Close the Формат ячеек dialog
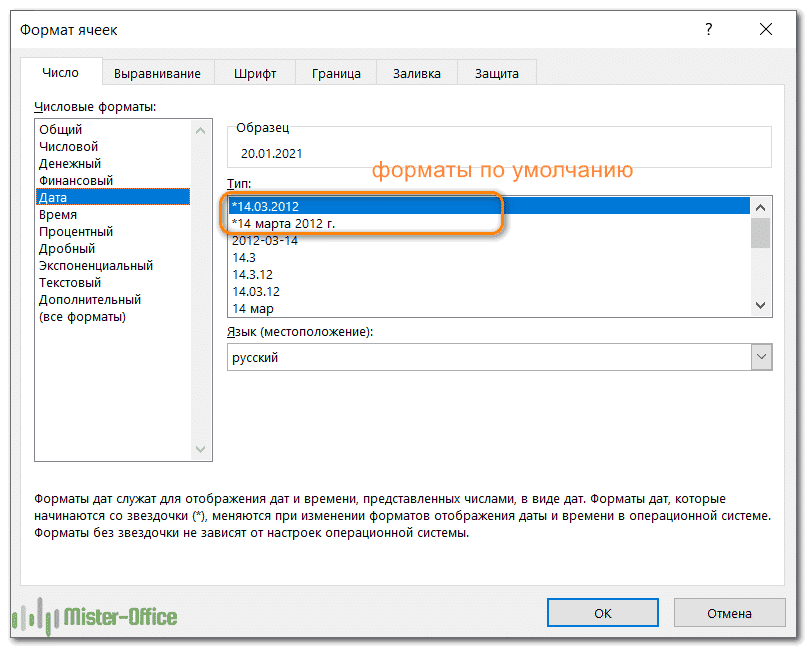808x649 pixels. point(765,30)
